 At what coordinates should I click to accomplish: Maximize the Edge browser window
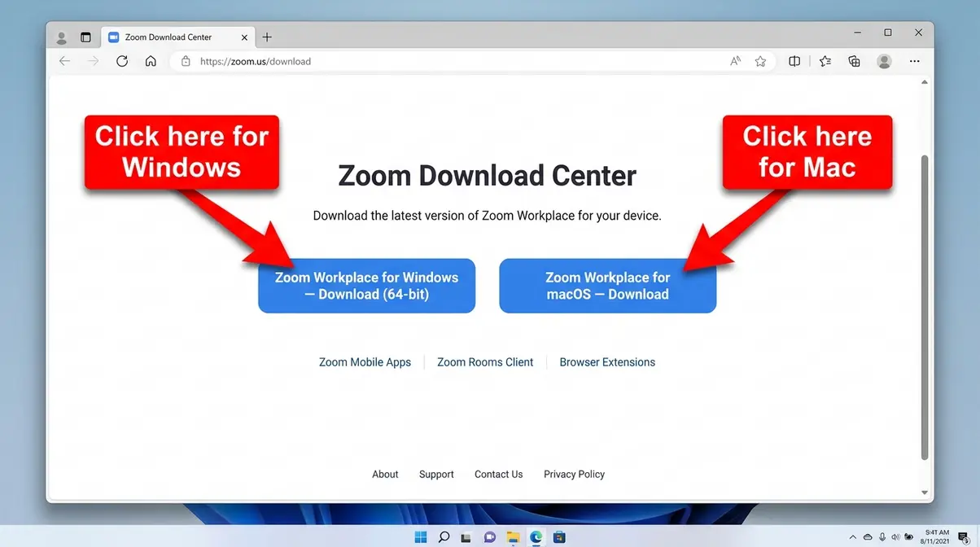[888, 33]
